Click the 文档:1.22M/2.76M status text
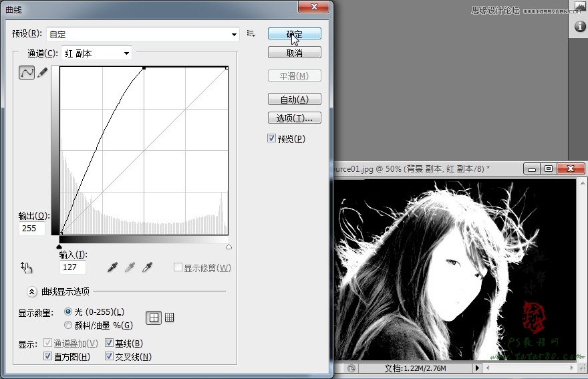The width and height of the screenshot is (588, 379). [x=415, y=368]
